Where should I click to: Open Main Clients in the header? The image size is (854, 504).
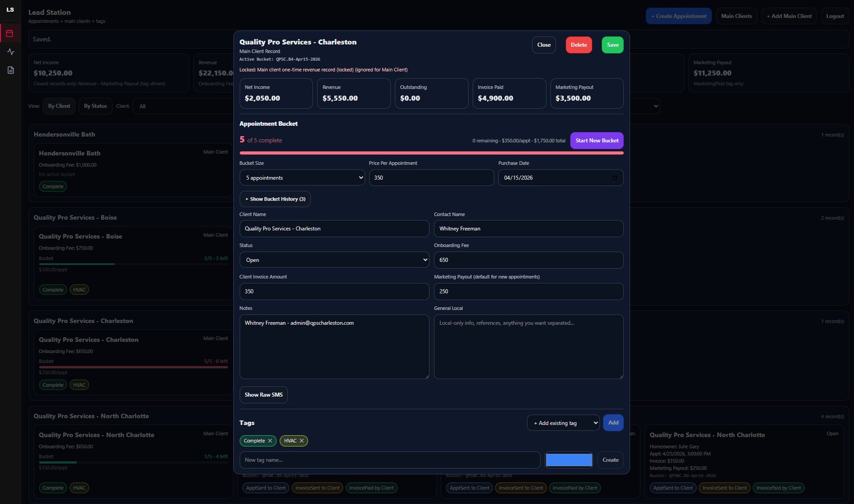[x=737, y=16]
